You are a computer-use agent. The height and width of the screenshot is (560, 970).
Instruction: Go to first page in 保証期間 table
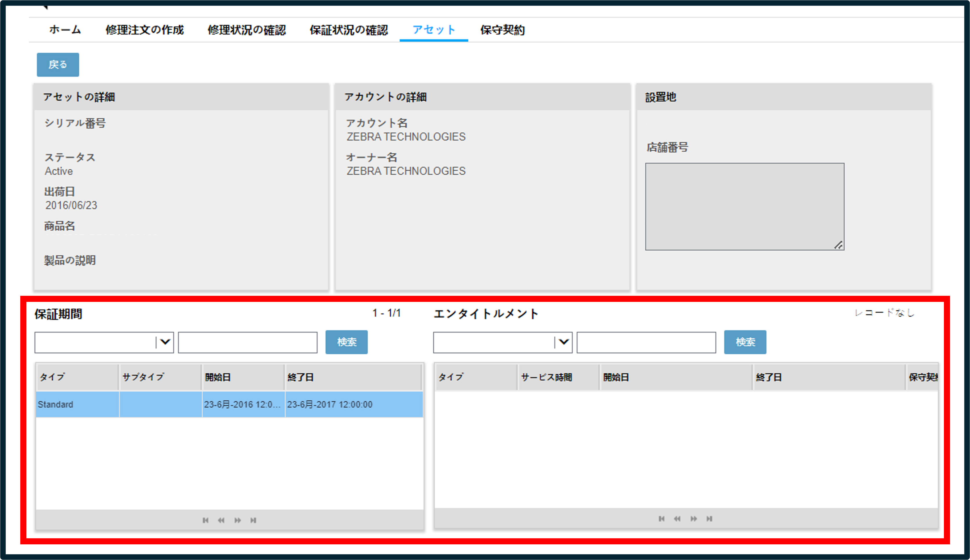pos(206,520)
